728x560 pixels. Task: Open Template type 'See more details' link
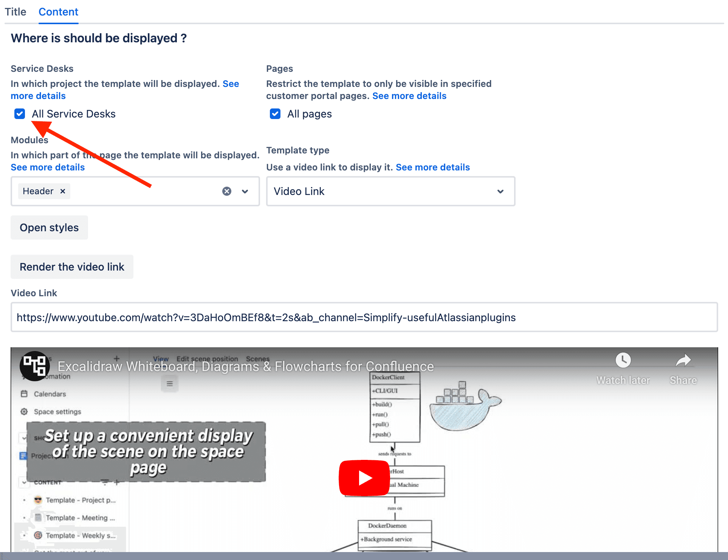(433, 167)
